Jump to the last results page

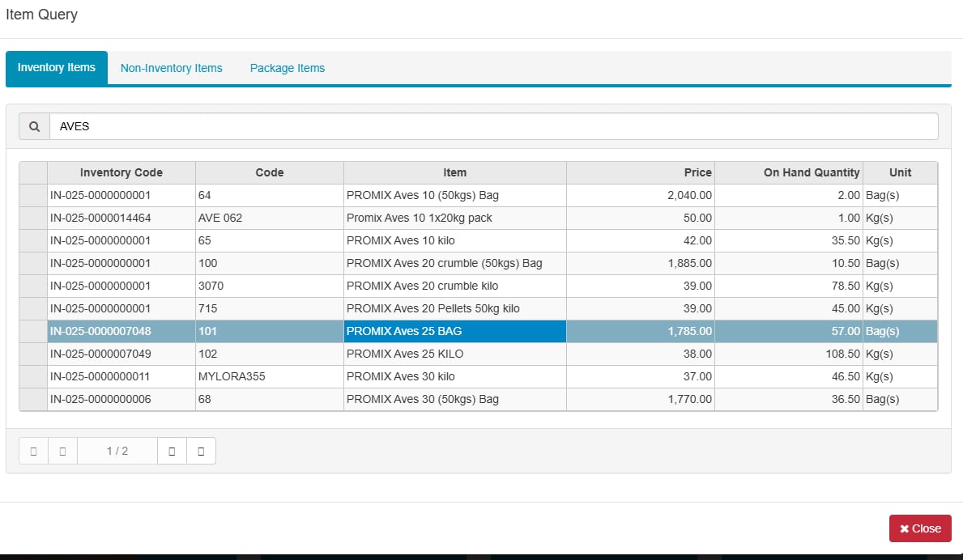(201, 451)
